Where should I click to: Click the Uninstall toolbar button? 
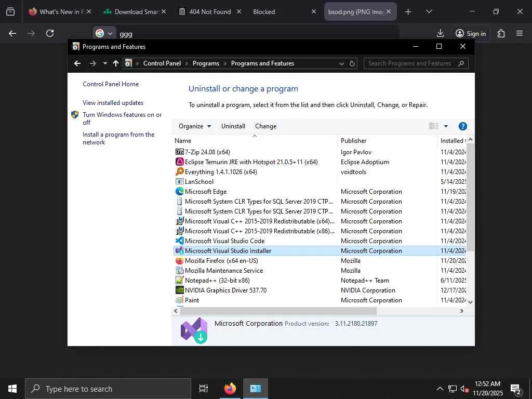233,126
